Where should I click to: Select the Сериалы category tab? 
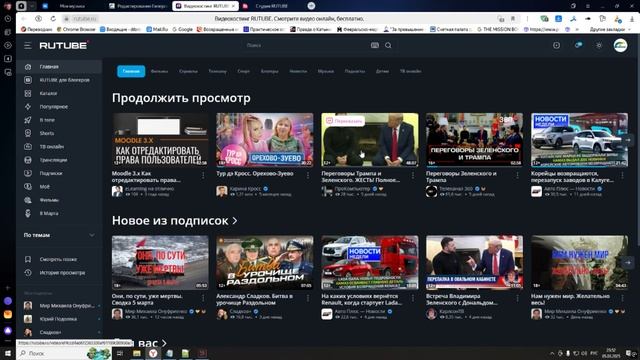[x=188, y=71]
